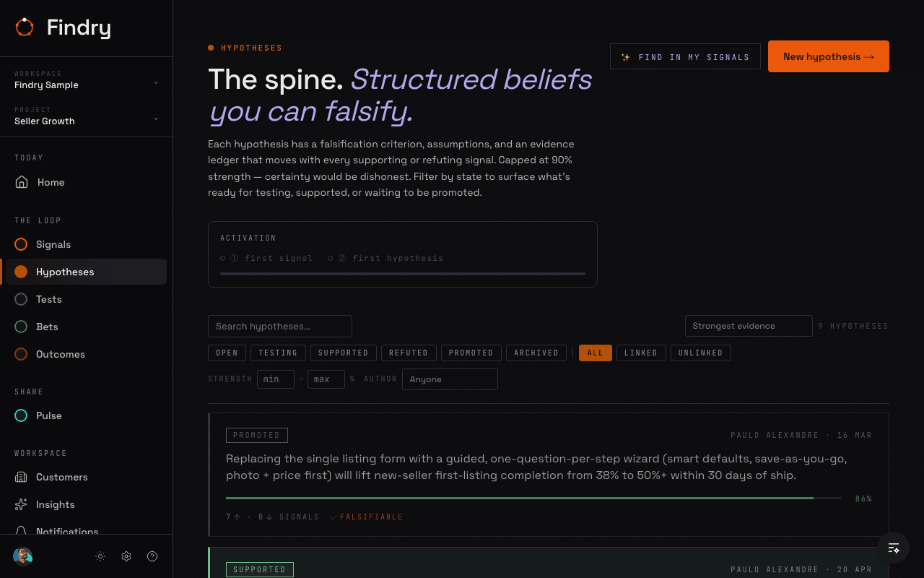Filter hypotheses by PROMOTED state
924x578 pixels.
coord(471,353)
